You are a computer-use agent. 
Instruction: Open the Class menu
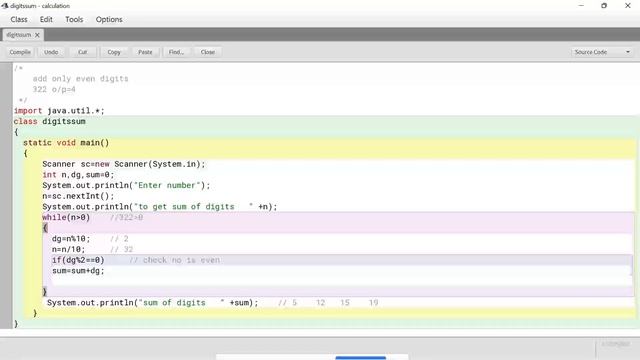19,19
